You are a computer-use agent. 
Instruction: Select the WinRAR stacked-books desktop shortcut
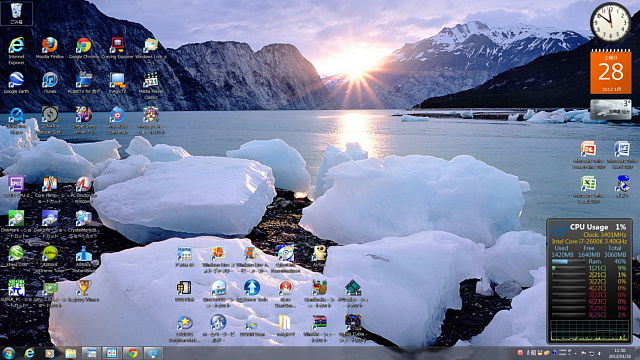point(319,328)
